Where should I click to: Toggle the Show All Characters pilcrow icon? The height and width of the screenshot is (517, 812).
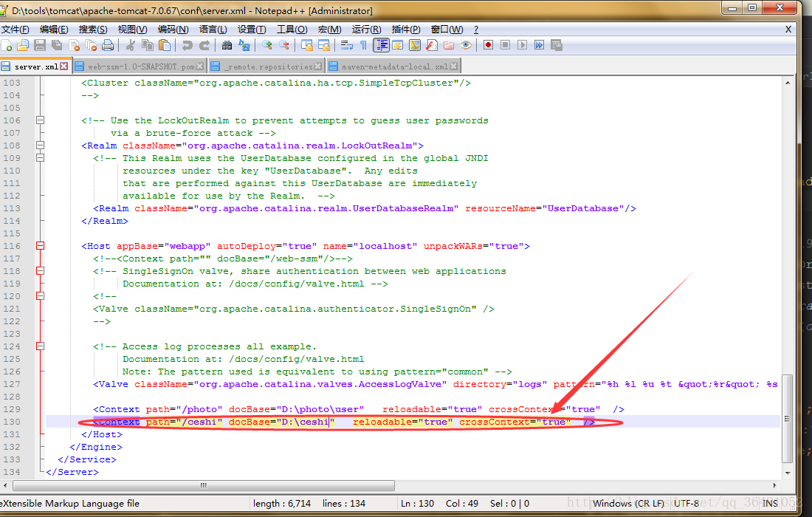pos(363,46)
